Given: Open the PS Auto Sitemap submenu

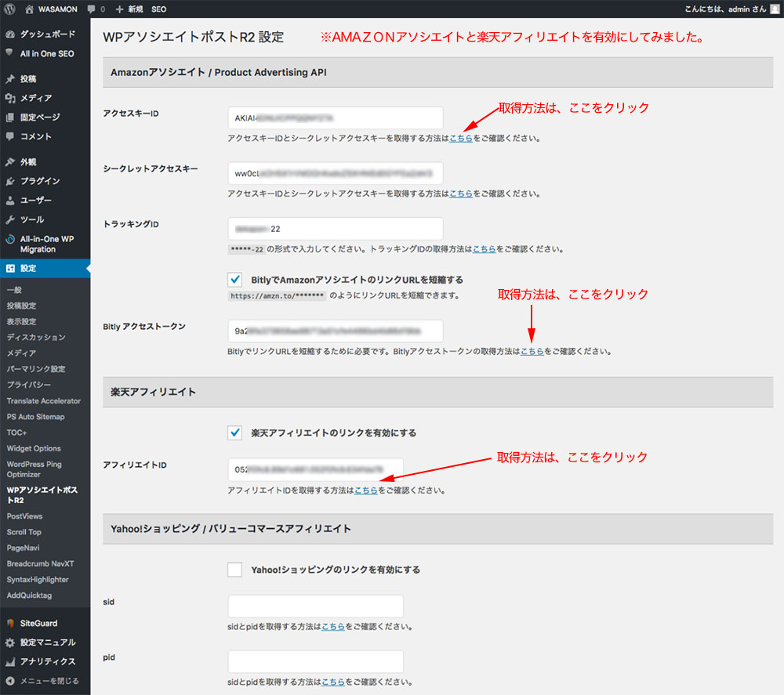Looking at the screenshot, I should pyautogui.click(x=35, y=417).
